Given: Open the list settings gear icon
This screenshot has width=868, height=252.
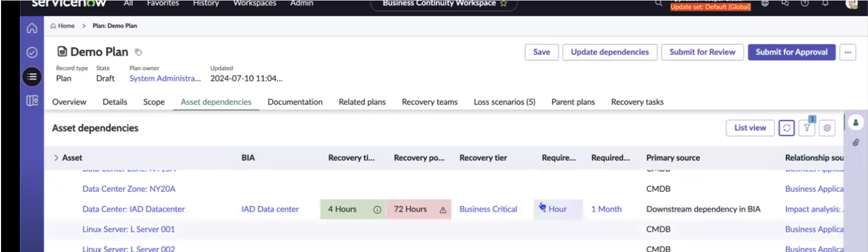Looking at the screenshot, I should pyautogui.click(x=827, y=128).
